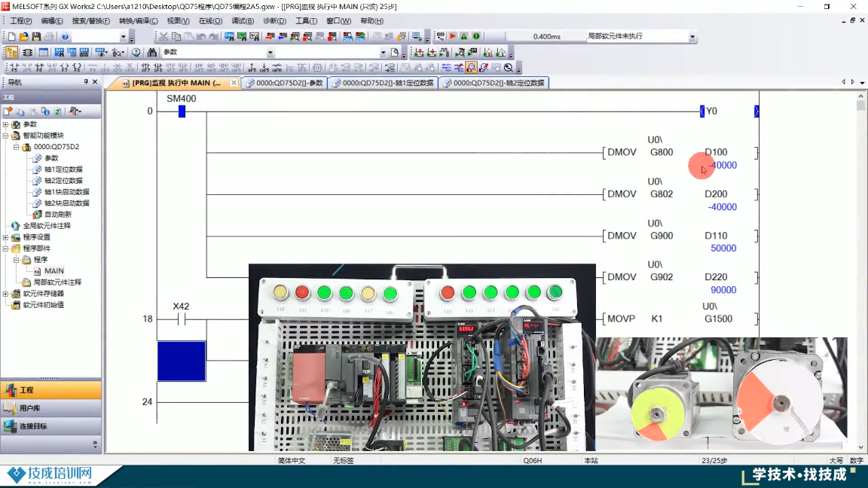Select 工程 view button in navigation

pyautogui.click(x=51, y=390)
